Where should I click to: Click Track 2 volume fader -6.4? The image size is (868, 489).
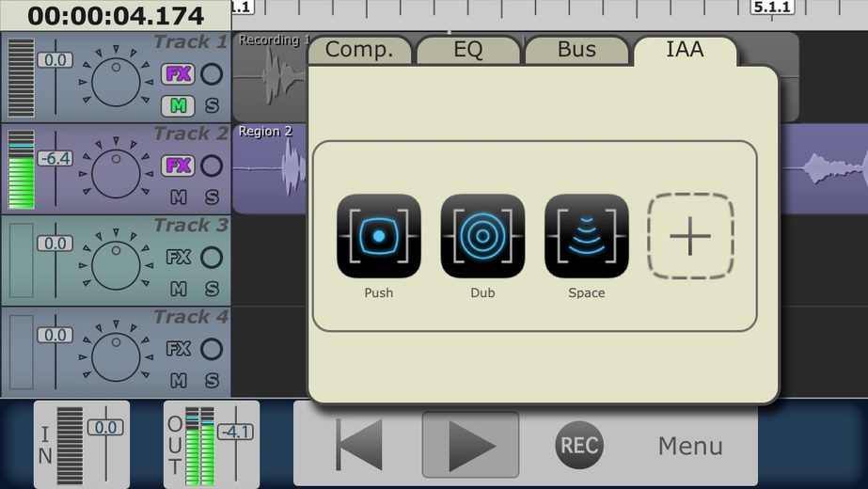(55, 158)
